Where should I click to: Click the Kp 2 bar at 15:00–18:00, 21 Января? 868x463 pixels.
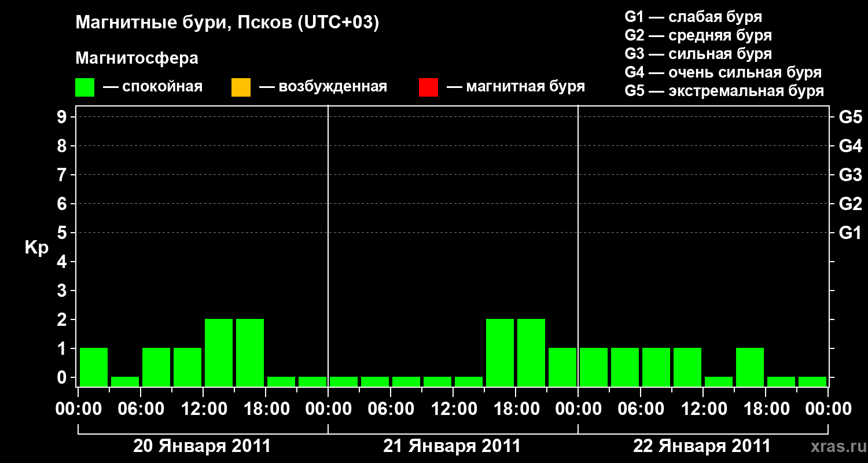click(500, 352)
